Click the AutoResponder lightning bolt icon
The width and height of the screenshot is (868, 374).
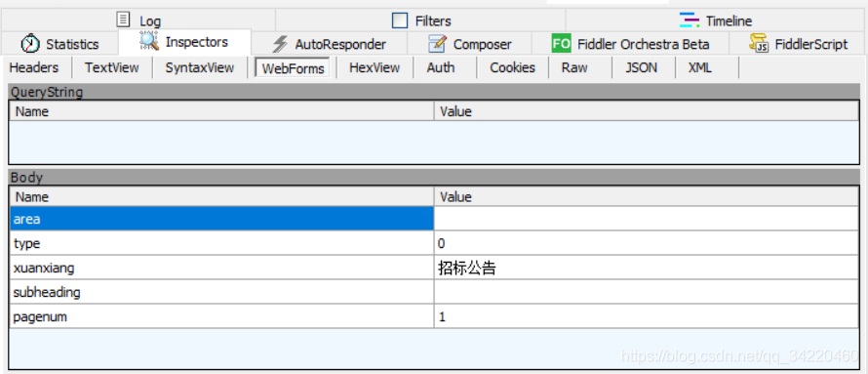click(x=281, y=44)
